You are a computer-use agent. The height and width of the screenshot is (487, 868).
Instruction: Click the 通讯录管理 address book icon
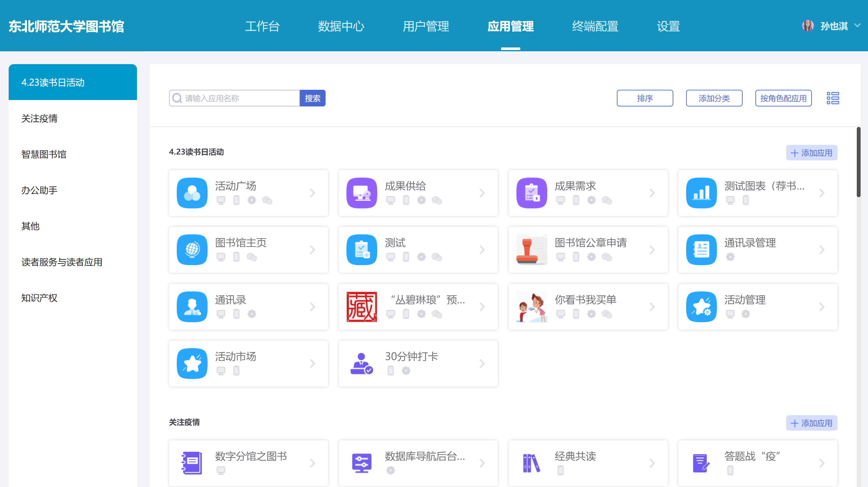pos(701,249)
